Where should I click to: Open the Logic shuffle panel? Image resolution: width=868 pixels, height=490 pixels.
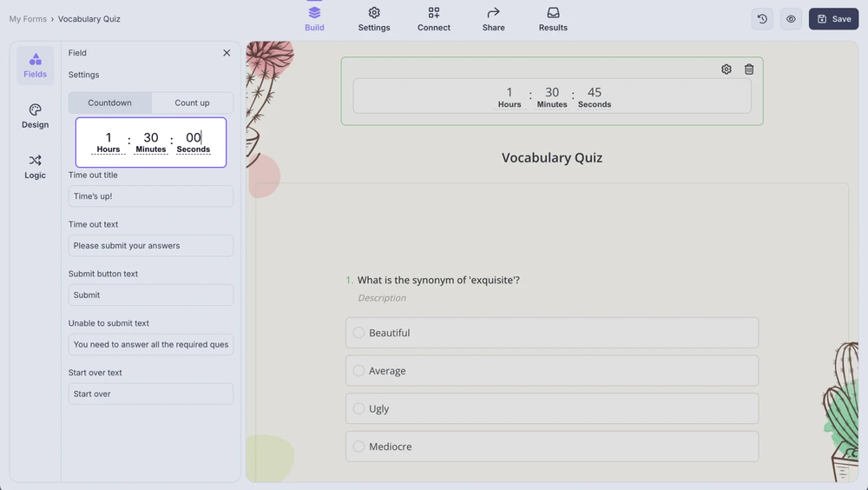click(x=35, y=166)
